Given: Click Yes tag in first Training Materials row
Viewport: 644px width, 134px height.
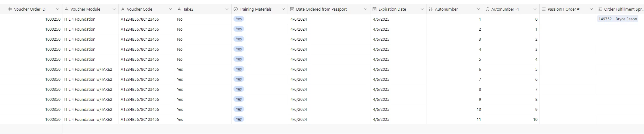Looking at the screenshot, I should pyautogui.click(x=239, y=19).
